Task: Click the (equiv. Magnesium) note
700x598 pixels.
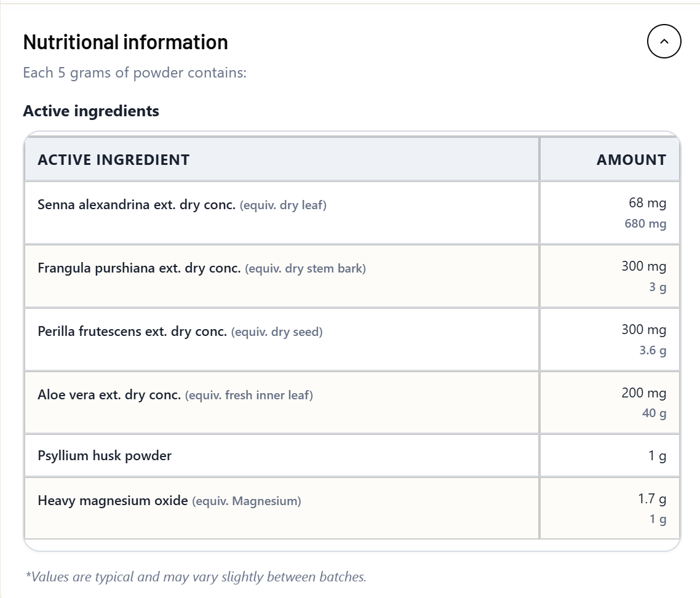Action: click(x=247, y=501)
